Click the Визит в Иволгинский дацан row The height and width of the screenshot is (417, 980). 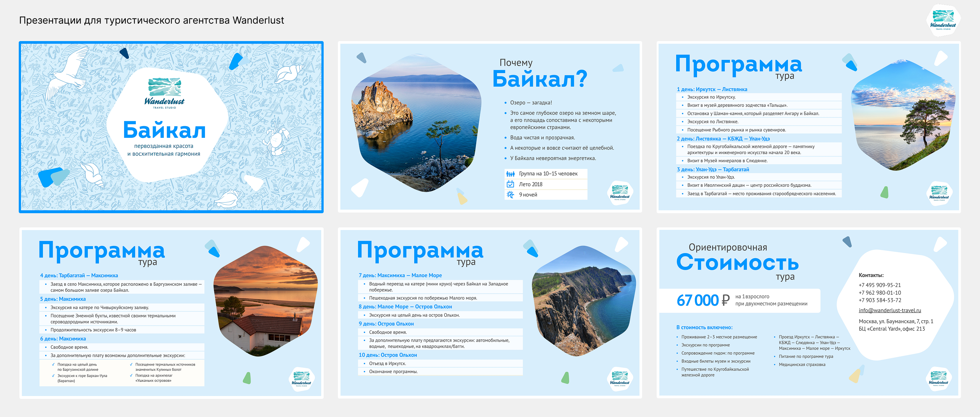(x=759, y=185)
